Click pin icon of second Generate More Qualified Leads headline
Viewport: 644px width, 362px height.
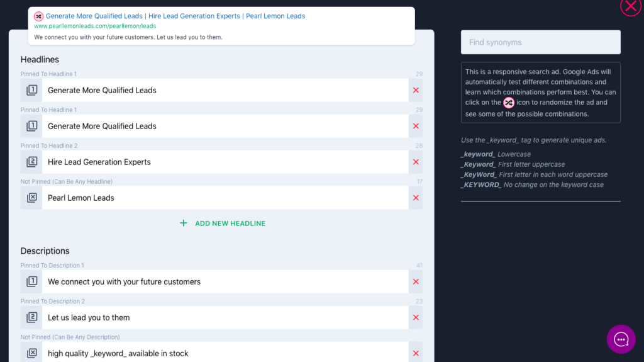point(31,126)
